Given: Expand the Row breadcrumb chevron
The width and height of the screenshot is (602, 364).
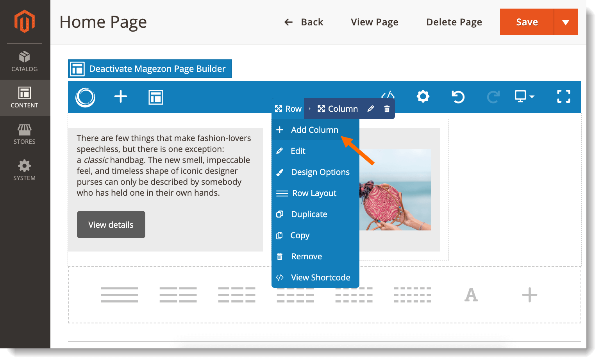Looking at the screenshot, I should pos(309,109).
